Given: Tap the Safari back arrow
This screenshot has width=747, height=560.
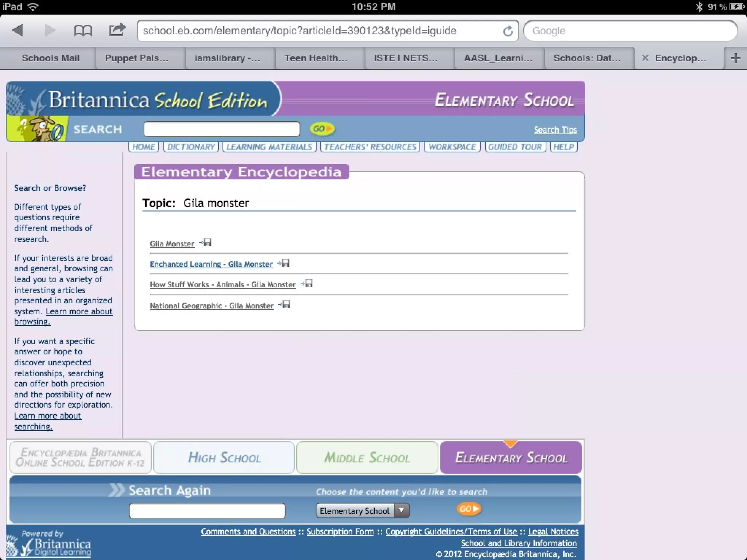Looking at the screenshot, I should point(18,31).
